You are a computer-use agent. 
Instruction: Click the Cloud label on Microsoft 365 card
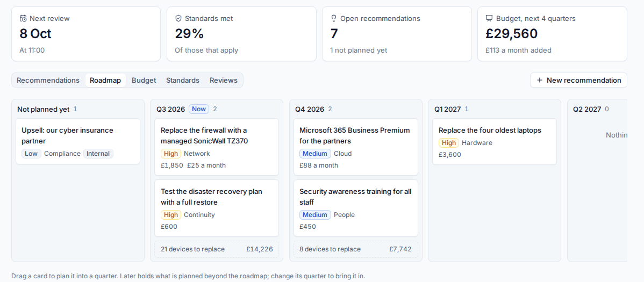point(342,154)
